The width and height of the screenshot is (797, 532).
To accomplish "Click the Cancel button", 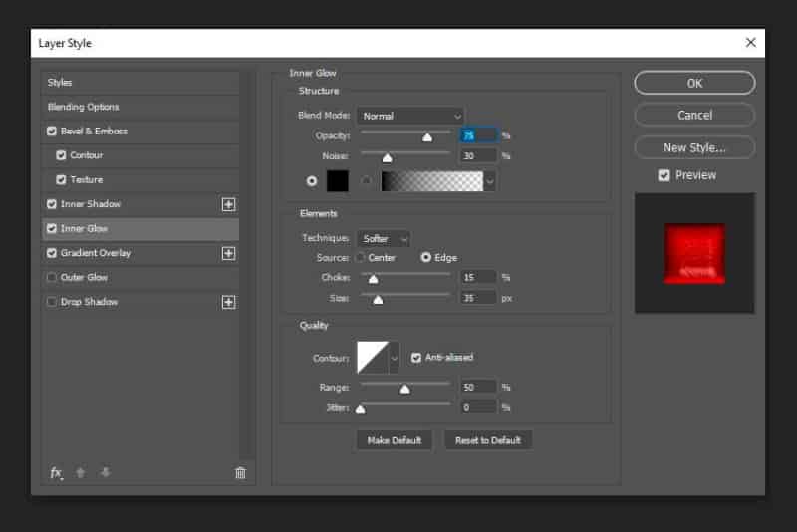I will [x=694, y=115].
